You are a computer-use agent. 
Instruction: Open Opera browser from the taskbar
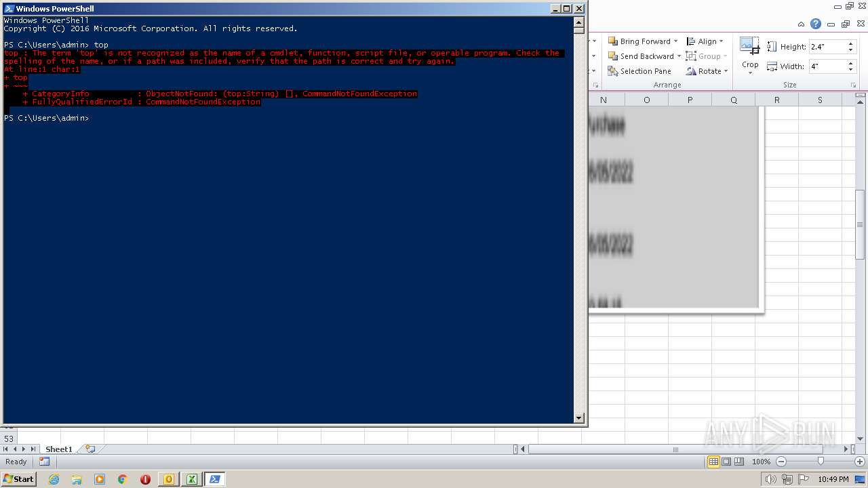pos(146,479)
